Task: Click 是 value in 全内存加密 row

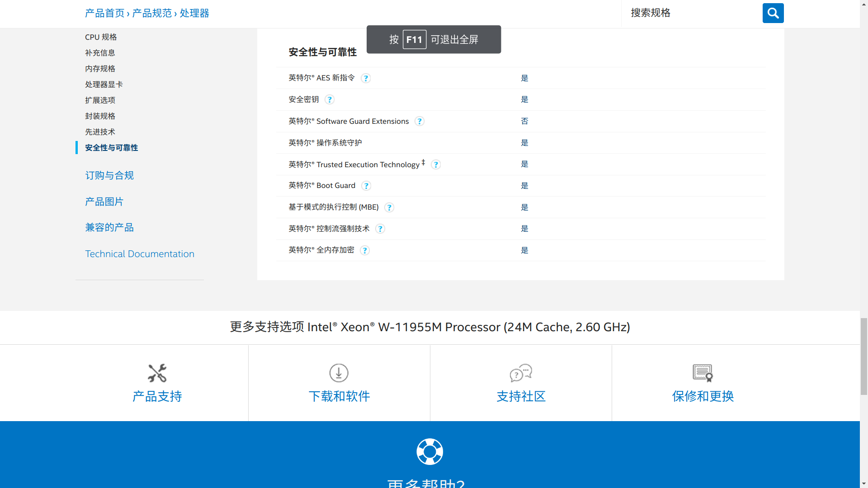Action: [x=524, y=250]
